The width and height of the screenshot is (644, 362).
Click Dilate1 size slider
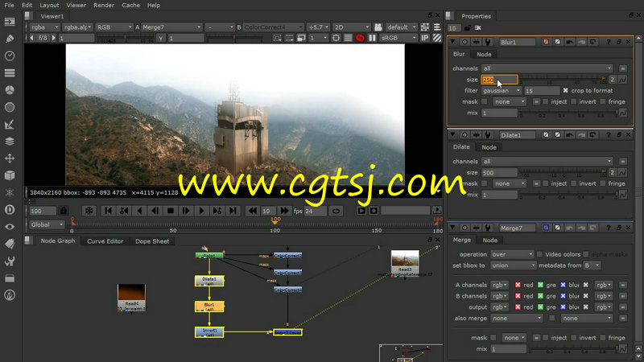click(x=562, y=172)
